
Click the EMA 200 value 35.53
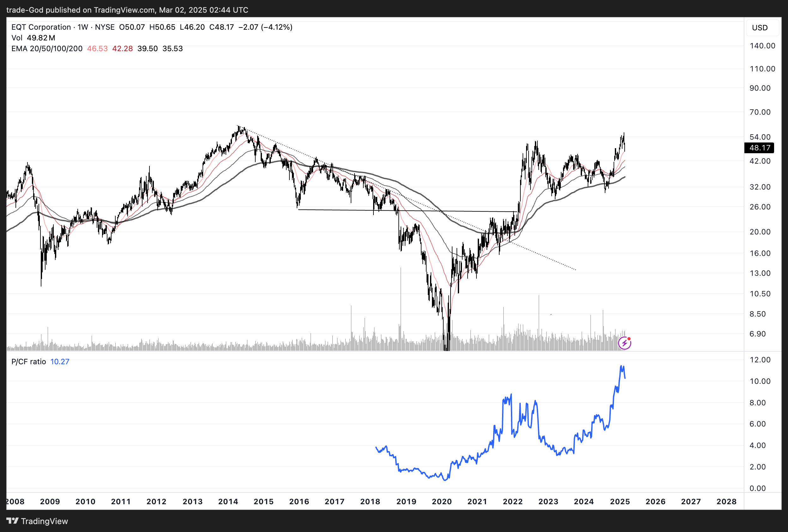[173, 48]
